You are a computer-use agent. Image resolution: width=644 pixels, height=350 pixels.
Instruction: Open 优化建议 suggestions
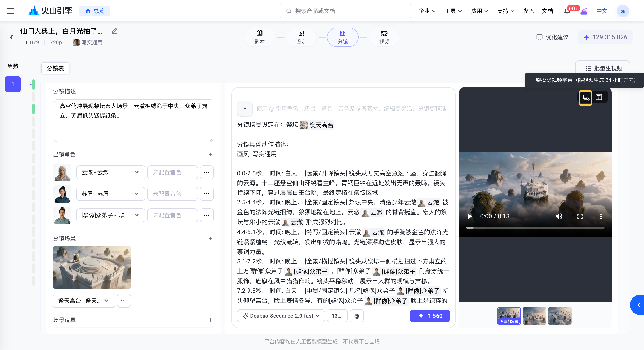(552, 37)
